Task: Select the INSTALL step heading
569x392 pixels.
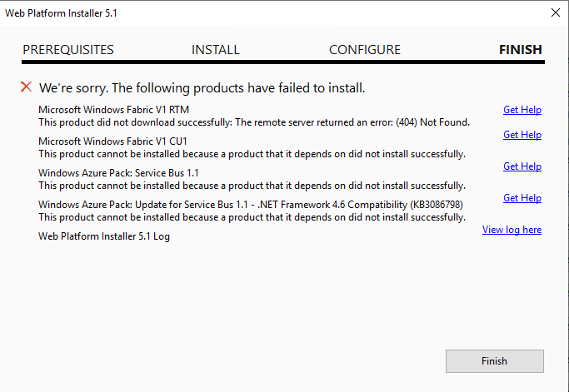Action: [216, 49]
